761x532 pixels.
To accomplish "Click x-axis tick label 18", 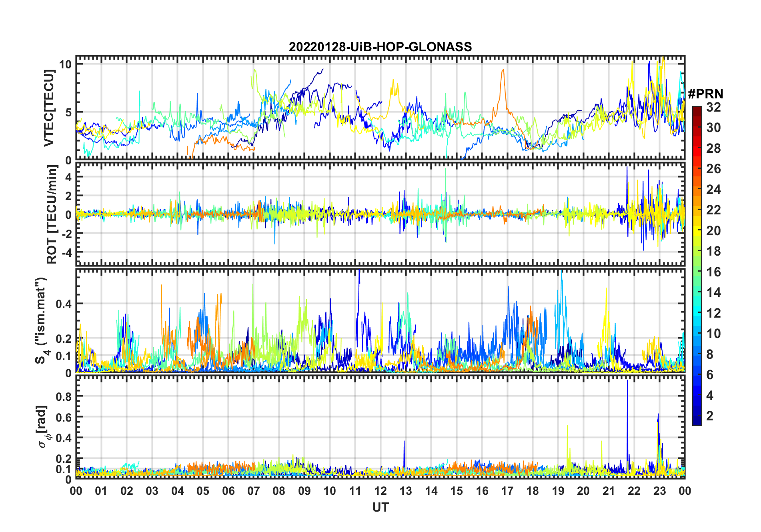I will 533,491.
